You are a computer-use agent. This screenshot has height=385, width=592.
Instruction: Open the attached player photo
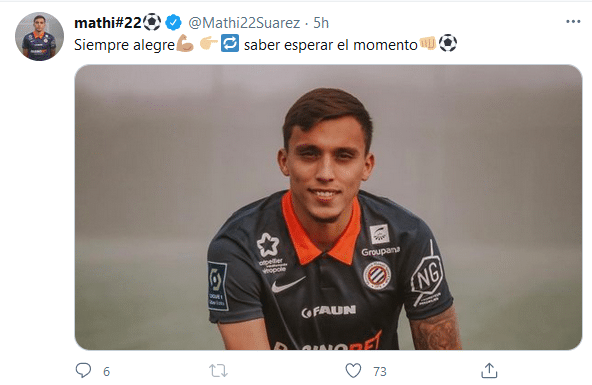pyautogui.click(x=328, y=207)
